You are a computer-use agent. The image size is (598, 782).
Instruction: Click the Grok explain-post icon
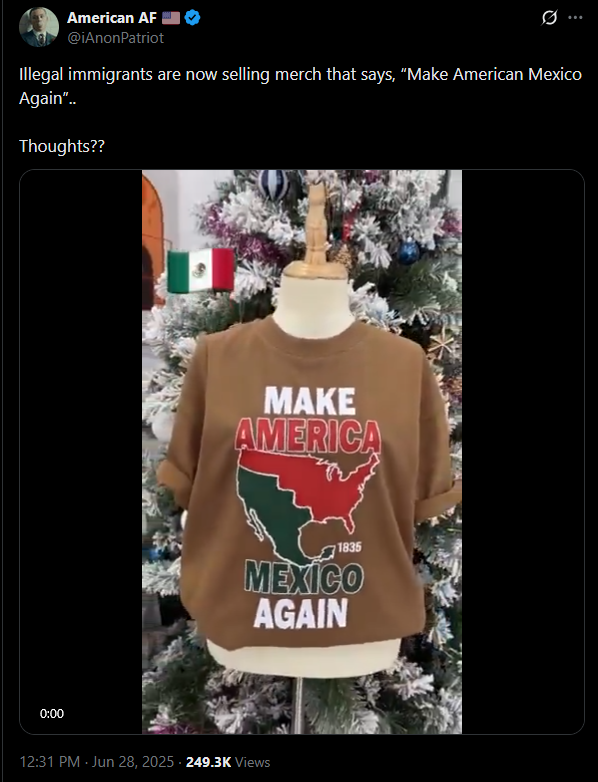(x=549, y=18)
